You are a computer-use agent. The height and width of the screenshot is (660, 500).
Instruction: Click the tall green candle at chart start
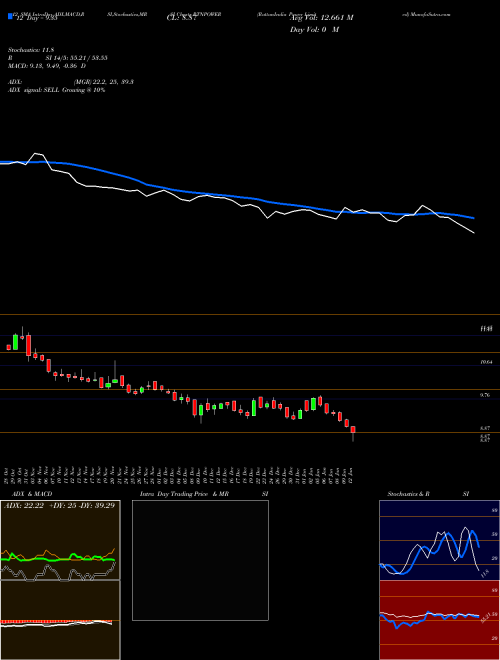coord(16,341)
